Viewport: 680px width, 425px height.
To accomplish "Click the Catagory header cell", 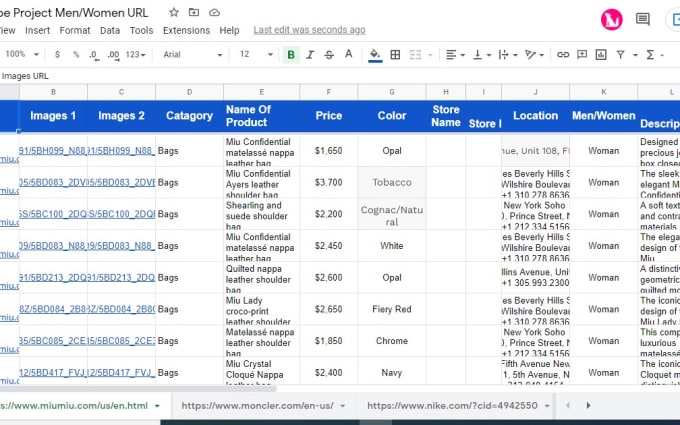I will tap(190, 116).
